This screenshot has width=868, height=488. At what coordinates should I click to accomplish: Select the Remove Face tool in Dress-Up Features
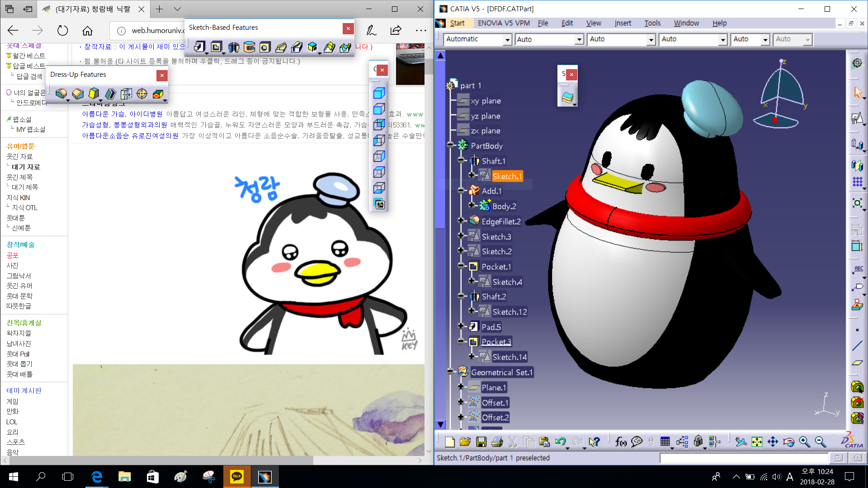click(x=158, y=94)
